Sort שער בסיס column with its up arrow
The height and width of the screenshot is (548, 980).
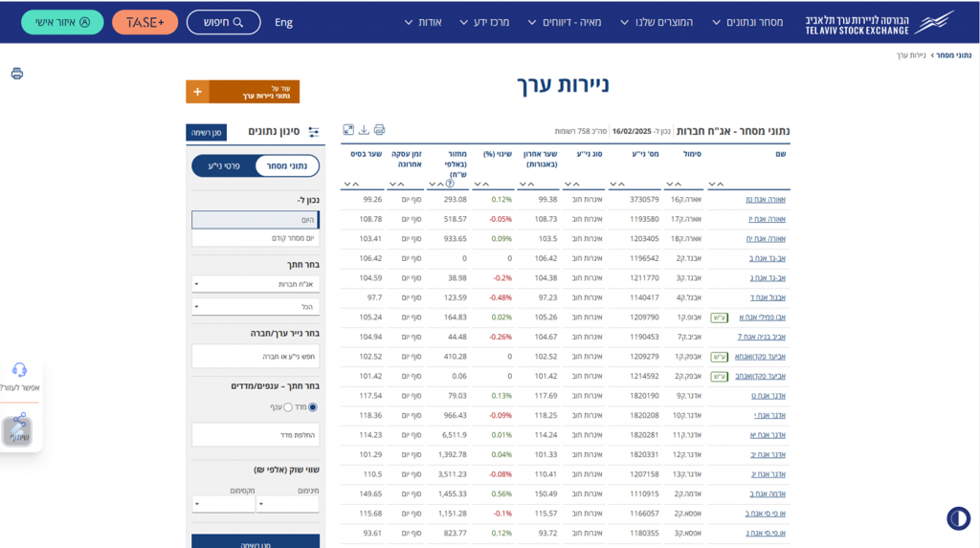pos(356,185)
